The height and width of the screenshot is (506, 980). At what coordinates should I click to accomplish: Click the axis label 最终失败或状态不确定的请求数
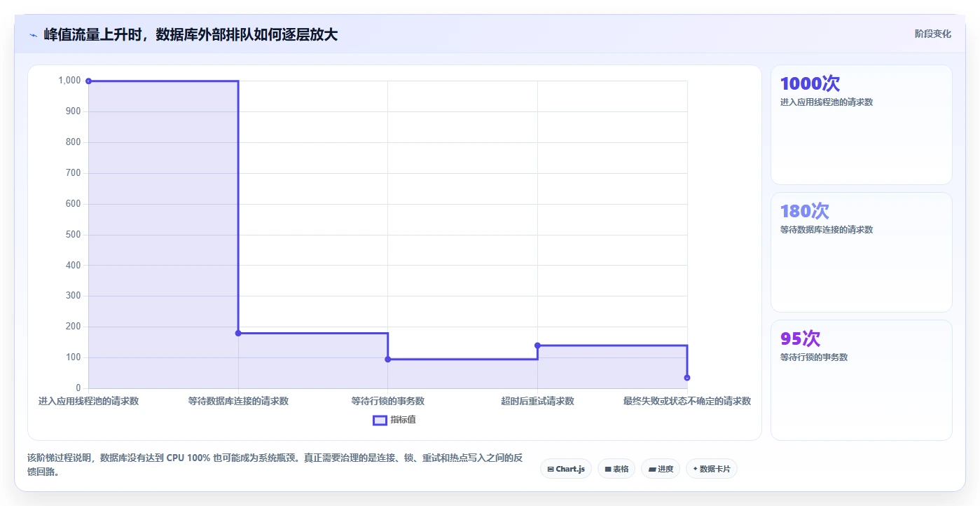[687, 402]
